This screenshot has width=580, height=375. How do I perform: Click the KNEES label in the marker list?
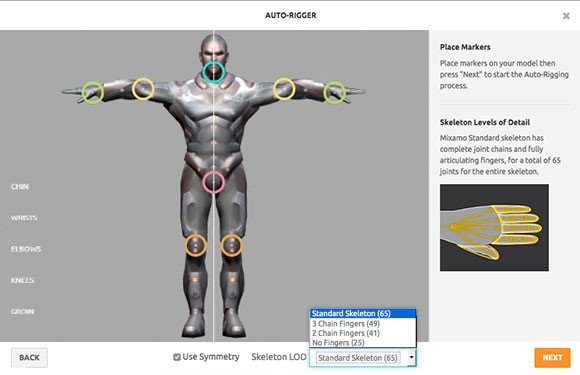22,280
